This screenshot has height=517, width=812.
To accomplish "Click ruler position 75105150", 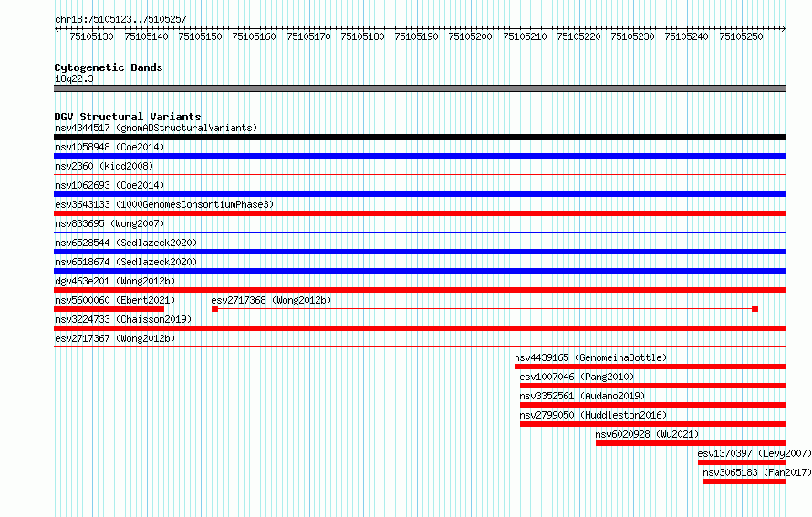I will 201,36.
